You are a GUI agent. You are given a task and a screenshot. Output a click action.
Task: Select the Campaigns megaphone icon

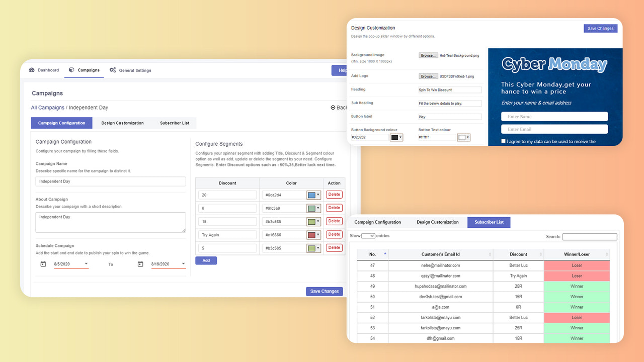[72, 70]
